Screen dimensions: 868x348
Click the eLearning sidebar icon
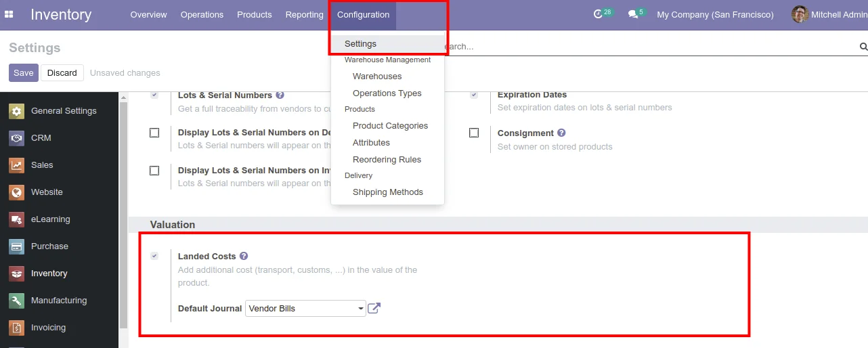pyautogui.click(x=17, y=219)
